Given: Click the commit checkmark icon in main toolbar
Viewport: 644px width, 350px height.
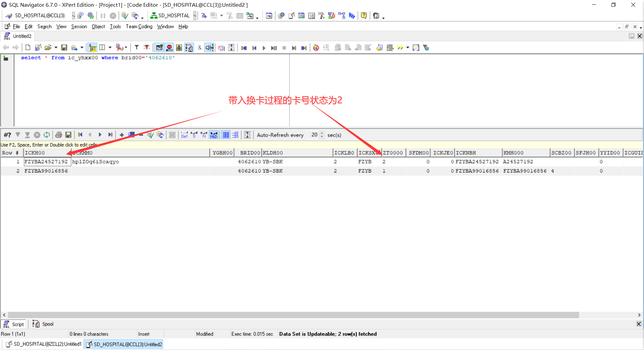Looking at the screenshot, I should pyautogui.click(x=124, y=15).
